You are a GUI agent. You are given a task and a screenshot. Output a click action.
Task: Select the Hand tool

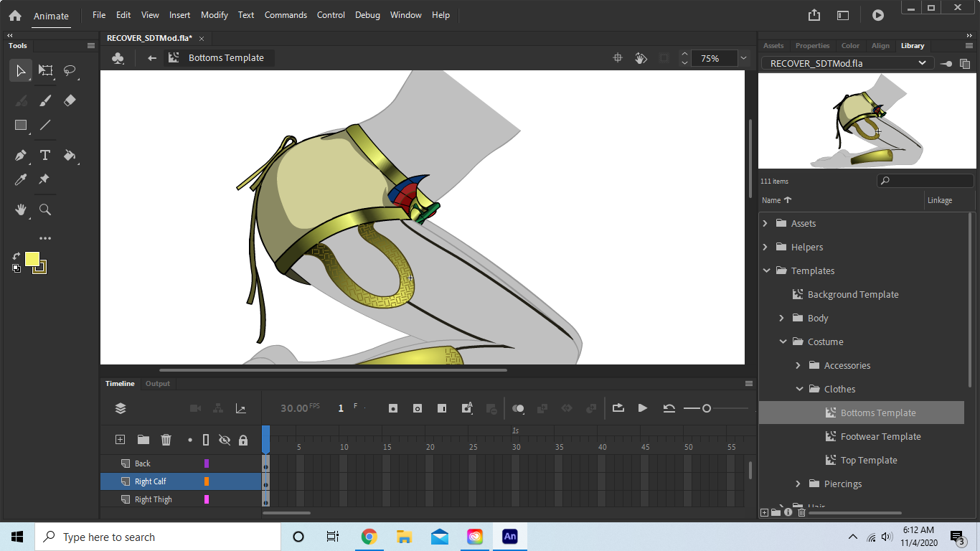click(x=20, y=209)
